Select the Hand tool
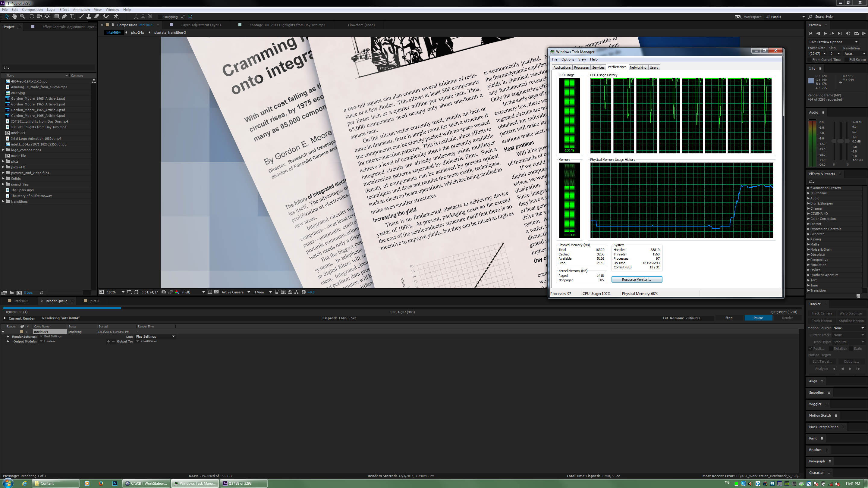The height and width of the screenshot is (488, 868). click(x=14, y=17)
